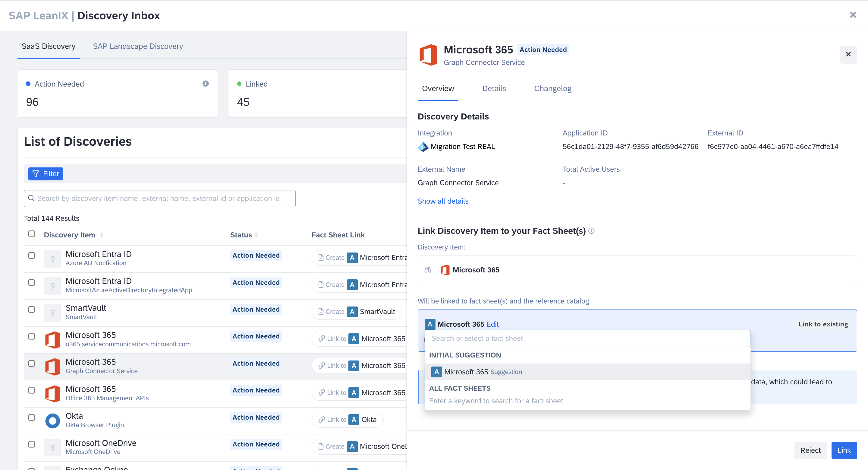This screenshot has height=470, width=868.
Task: Click Edit next to Microsoft 365 fact sheet
Action: click(493, 324)
